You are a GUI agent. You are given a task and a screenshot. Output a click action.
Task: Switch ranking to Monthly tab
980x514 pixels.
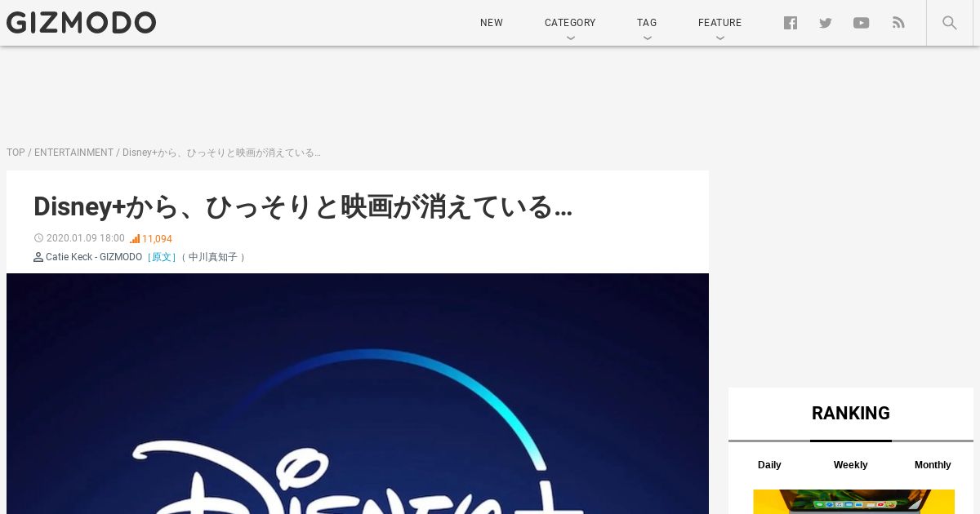click(x=933, y=465)
